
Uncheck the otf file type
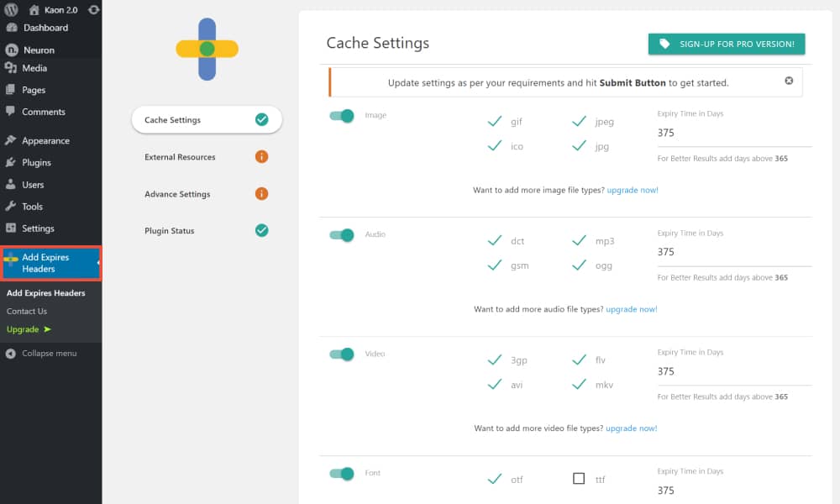(x=495, y=480)
